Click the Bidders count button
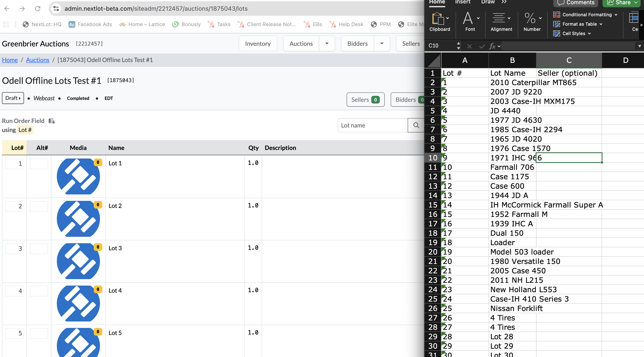The image size is (644, 357). click(408, 100)
